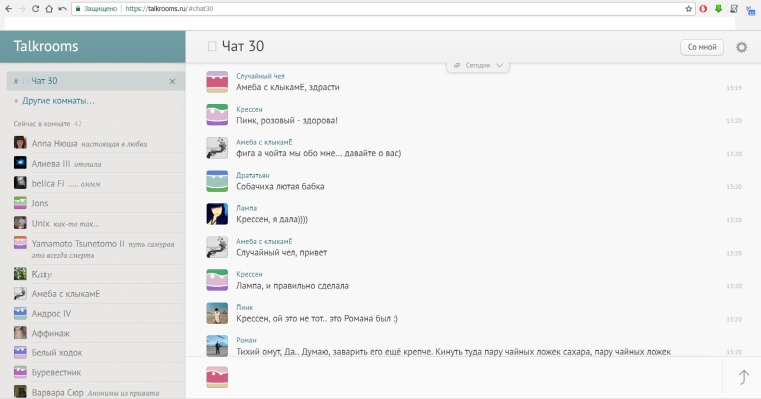Screen dimensions: 761x399
Task: Click Роман nickname in chat
Action: (246, 340)
